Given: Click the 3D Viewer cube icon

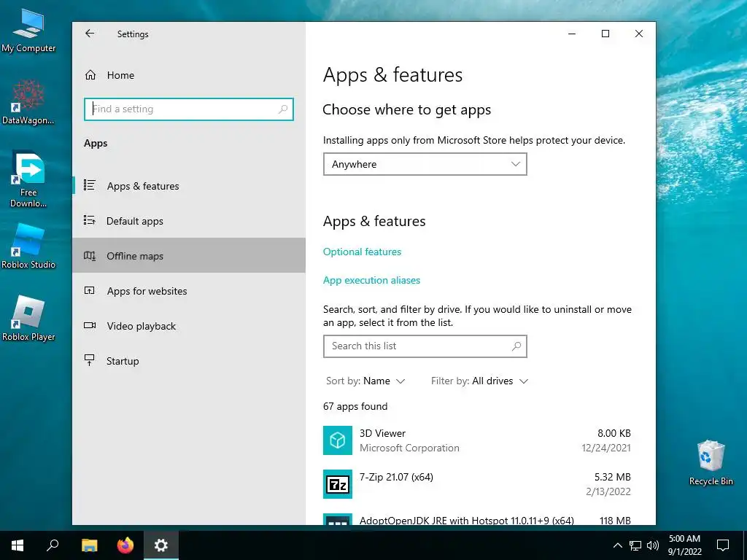Looking at the screenshot, I should tap(338, 440).
